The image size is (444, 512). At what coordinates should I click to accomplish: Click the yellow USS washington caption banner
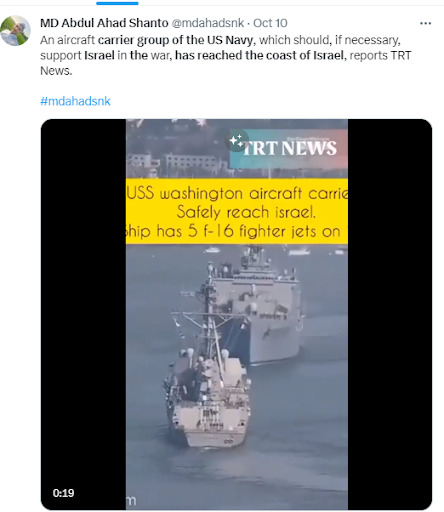pos(237,211)
